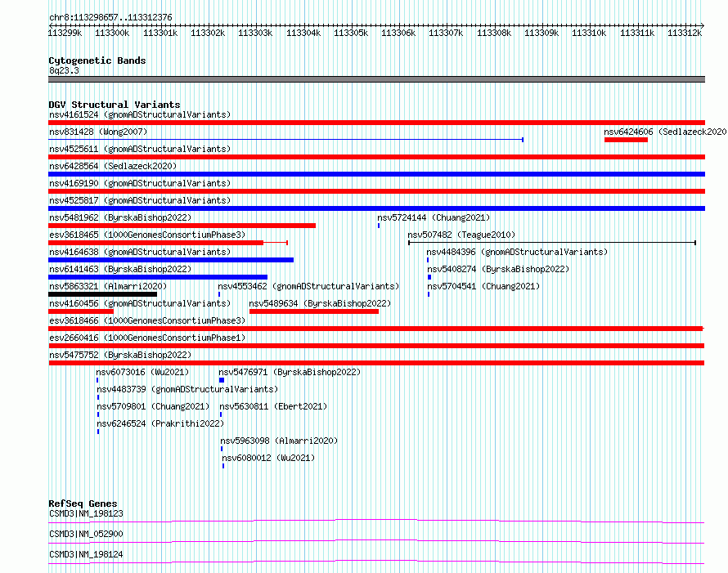Click the chr8:113298657..113312376 coordinate text
This screenshot has height=573, width=728.
tap(110, 17)
